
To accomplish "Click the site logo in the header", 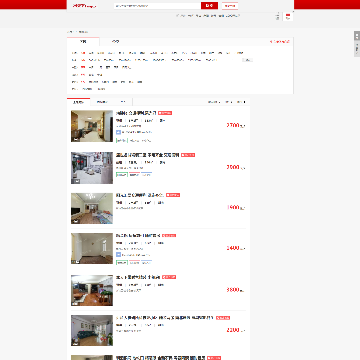I will click(84, 6).
